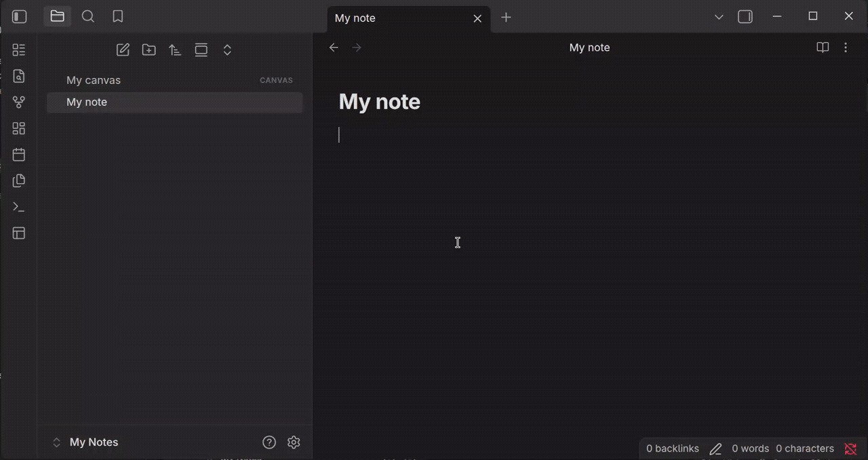Screen dimensions: 868x460
Task: Change sort order in file explorer
Action: coord(175,50)
